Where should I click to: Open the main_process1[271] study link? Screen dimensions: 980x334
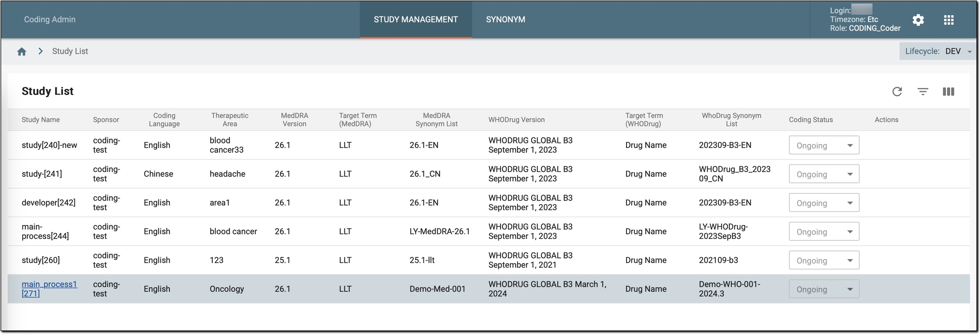click(49, 289)
